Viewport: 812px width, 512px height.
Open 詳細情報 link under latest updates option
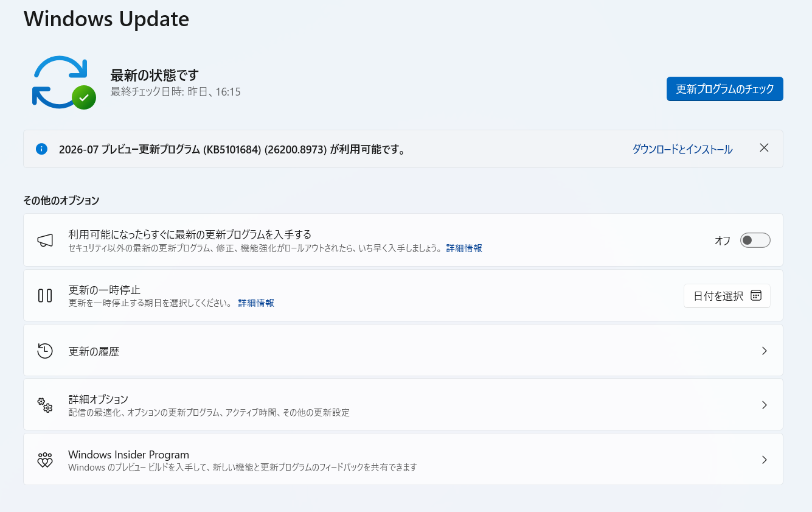point(464,248)
